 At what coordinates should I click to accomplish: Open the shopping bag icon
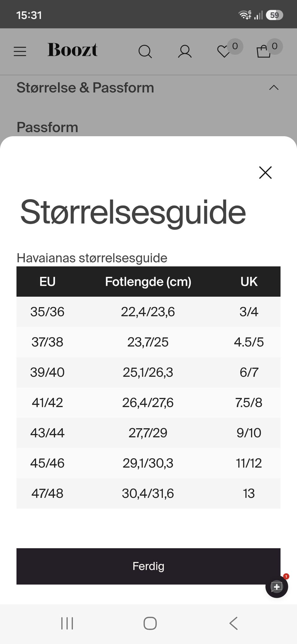[x=264, y=51]
